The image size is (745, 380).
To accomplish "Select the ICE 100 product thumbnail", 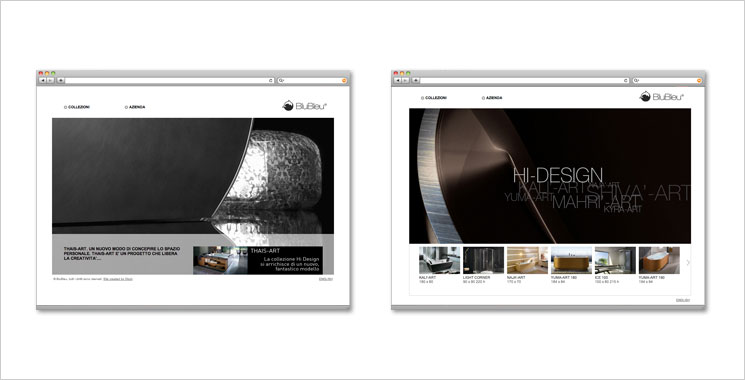I will 615,260.
